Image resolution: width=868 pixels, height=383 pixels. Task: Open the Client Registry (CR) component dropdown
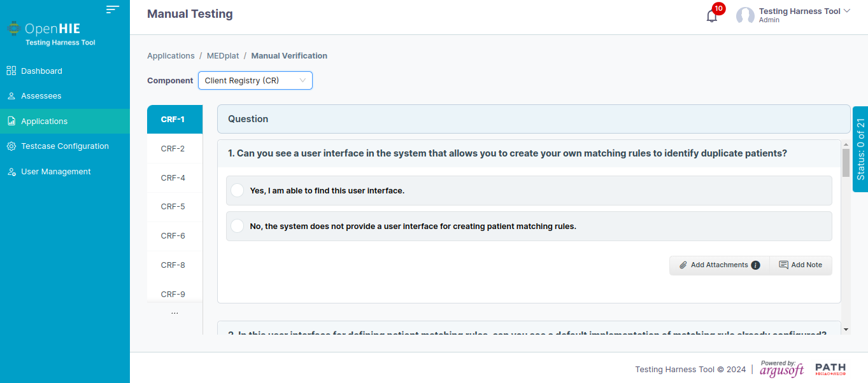pyautogui.click(x=255, y=81)
